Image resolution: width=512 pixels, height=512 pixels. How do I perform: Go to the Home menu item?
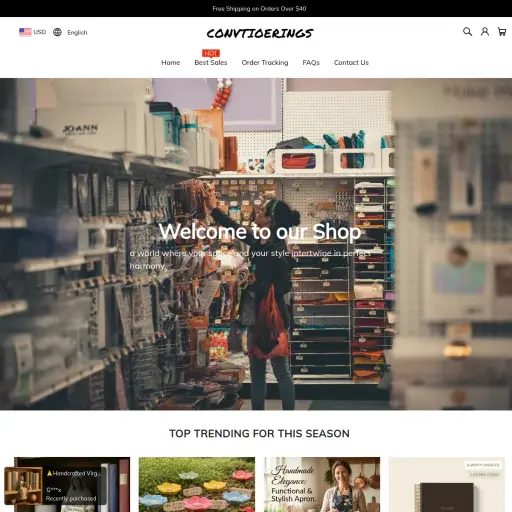tap(171, 63)
